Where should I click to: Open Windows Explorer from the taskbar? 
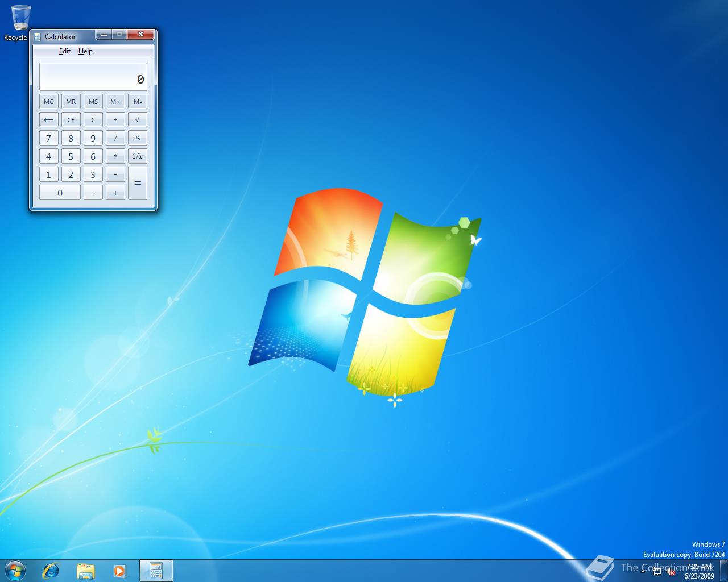click(x=85, y=571)
